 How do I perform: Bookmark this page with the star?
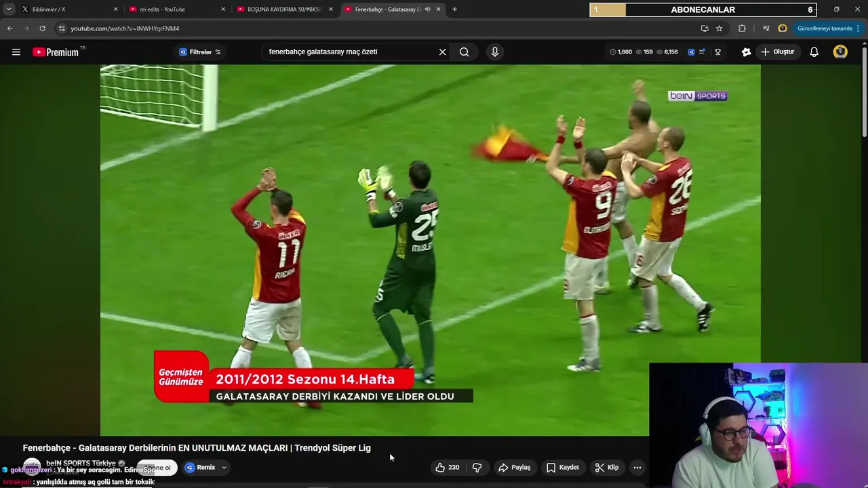pos(719,28)
